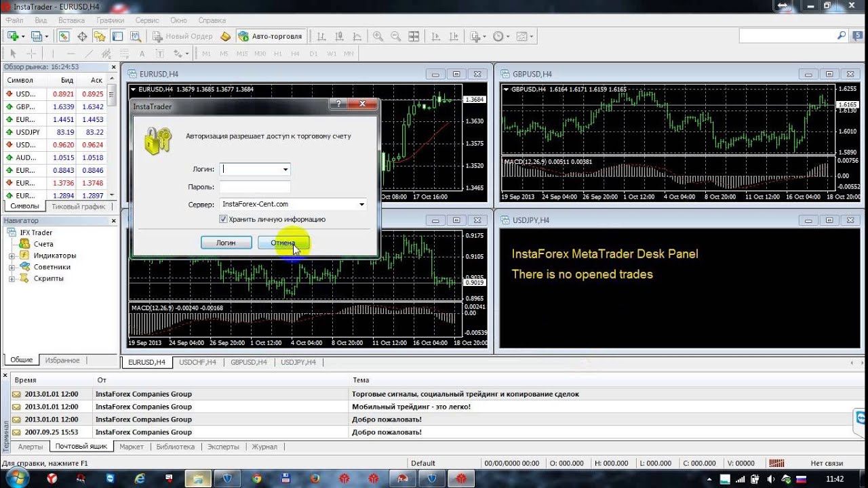The height and width of the screenshot is (488, 868).
Task: Open the Strategy Tester toolbar icon
Action: pos(135,36)
